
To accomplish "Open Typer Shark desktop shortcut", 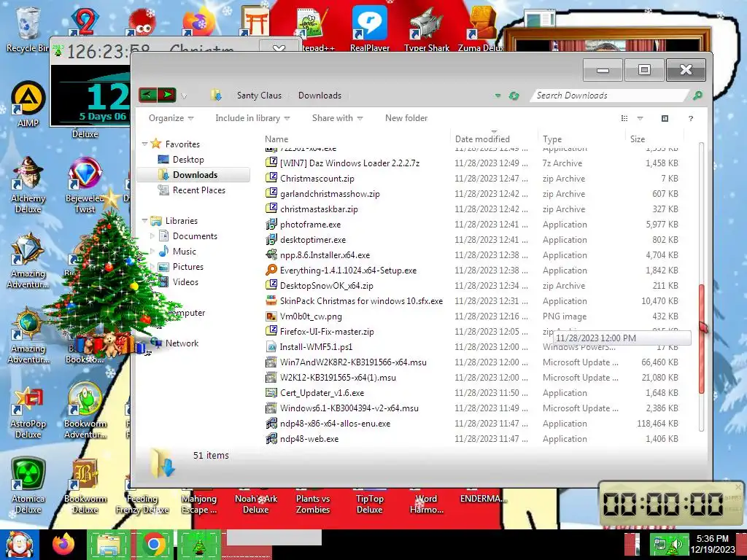I will [x=426, y=28].
